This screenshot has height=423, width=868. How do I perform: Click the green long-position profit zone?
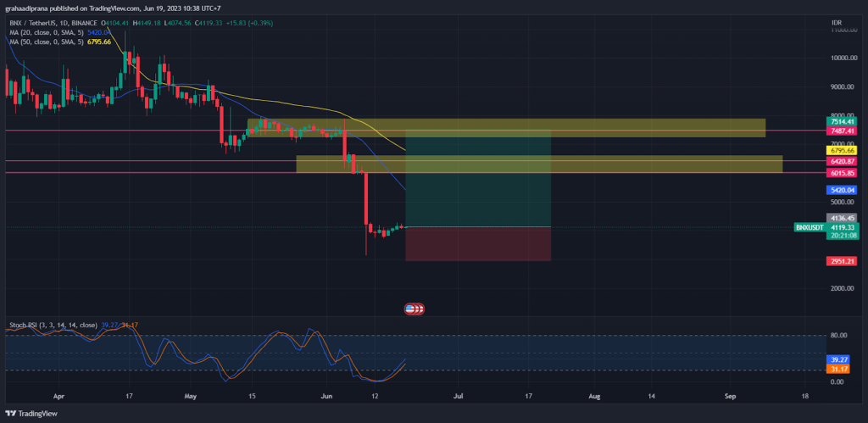tap(478, 179)
